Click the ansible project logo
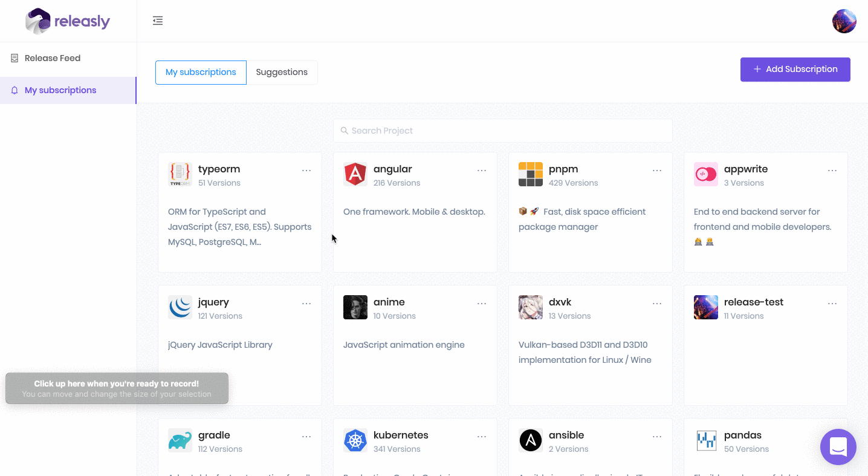Screen dimensions: 868x476 [x=531, y=440]
